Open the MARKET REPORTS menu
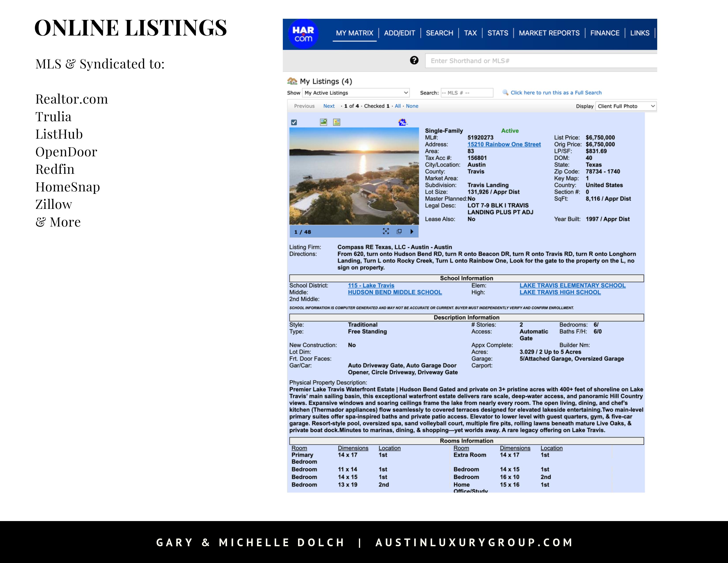The image size is (728, 563). point(549,33)
